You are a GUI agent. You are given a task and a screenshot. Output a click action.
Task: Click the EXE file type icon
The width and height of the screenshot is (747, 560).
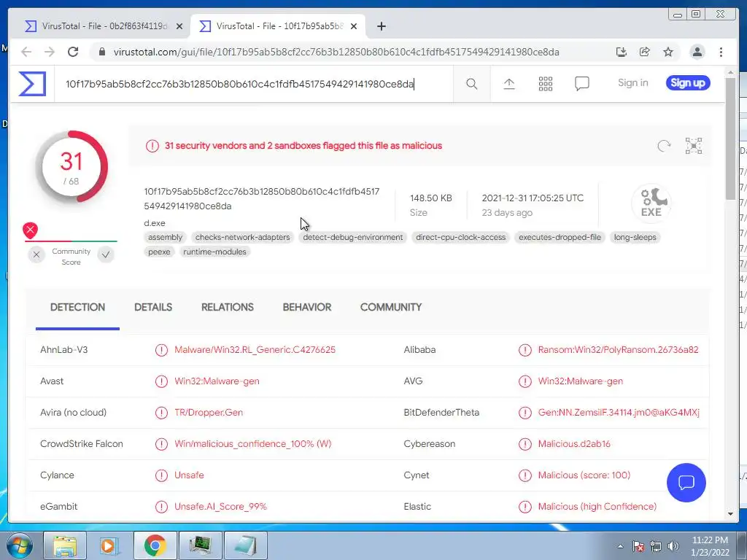pyautogui.click(x=651, y=203)
